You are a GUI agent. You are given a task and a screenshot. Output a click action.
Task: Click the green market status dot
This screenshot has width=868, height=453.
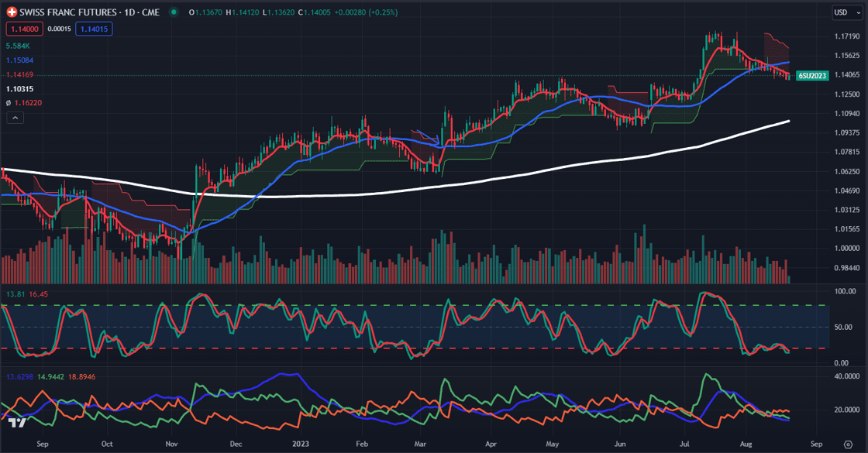[x=174, y=12]
